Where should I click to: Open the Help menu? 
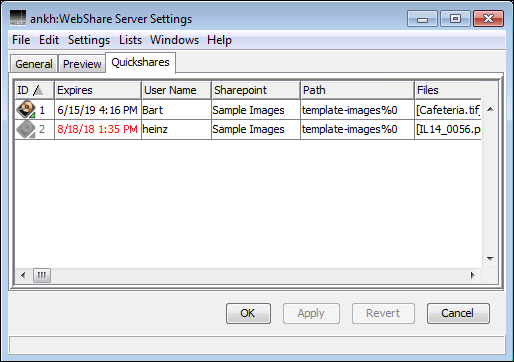[219, 40]
